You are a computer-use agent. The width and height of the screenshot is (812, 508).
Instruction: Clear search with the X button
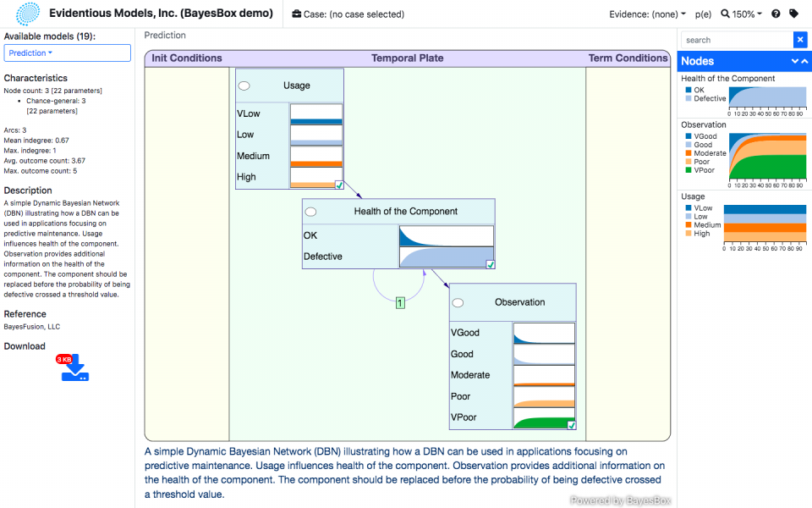coord(799,40)
